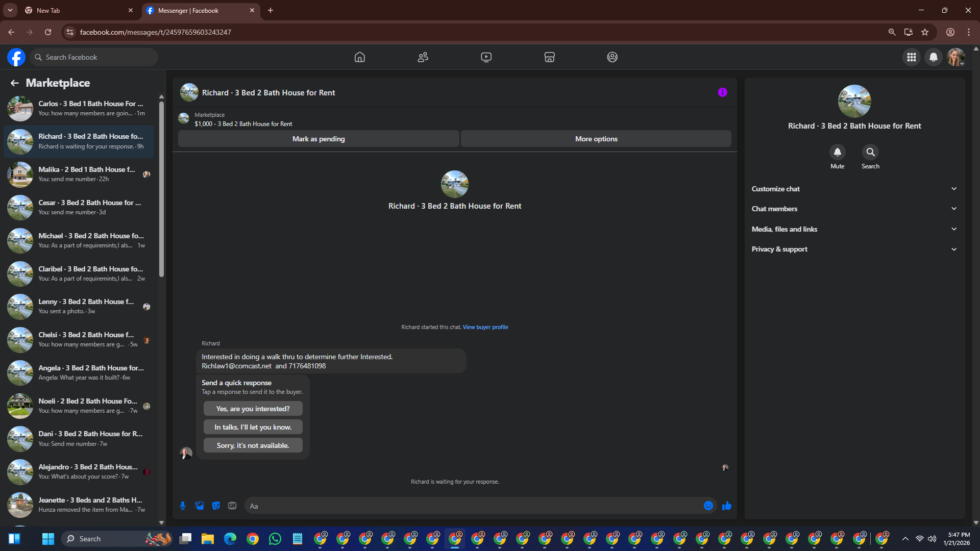Attach a photo using the image icon
Screen dimensions: 980x551
click(x=200, y=506)
